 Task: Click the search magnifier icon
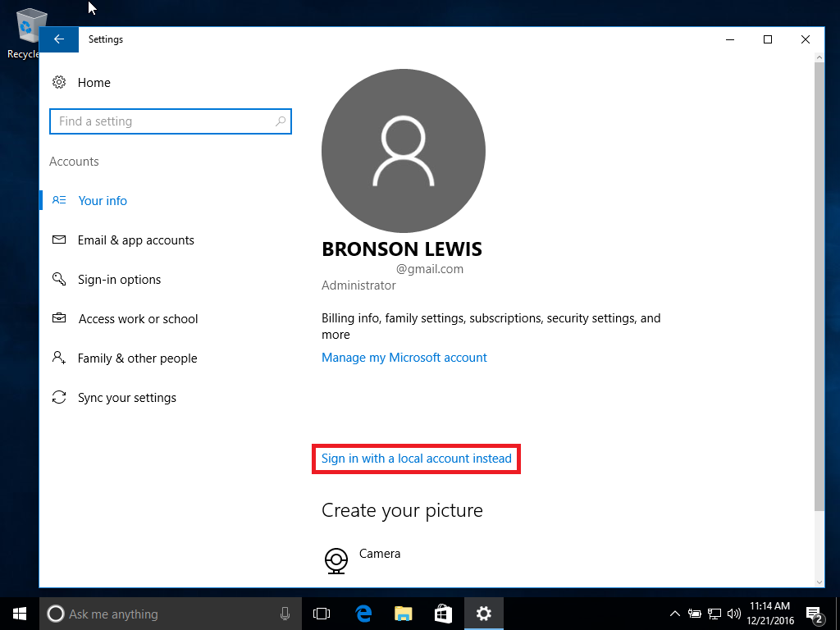pyautogui.click(x=281, y=121)
